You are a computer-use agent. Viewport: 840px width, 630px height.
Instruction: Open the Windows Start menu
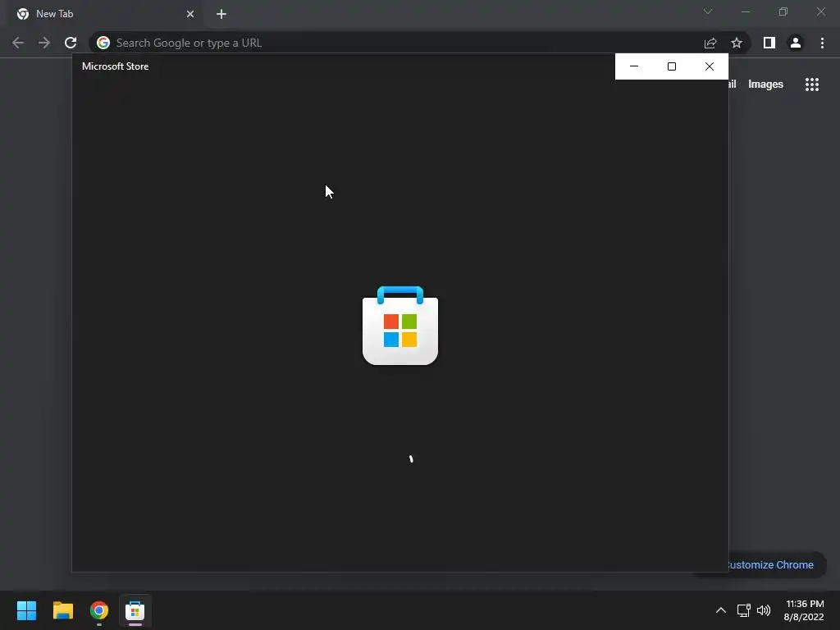[26, 610]
